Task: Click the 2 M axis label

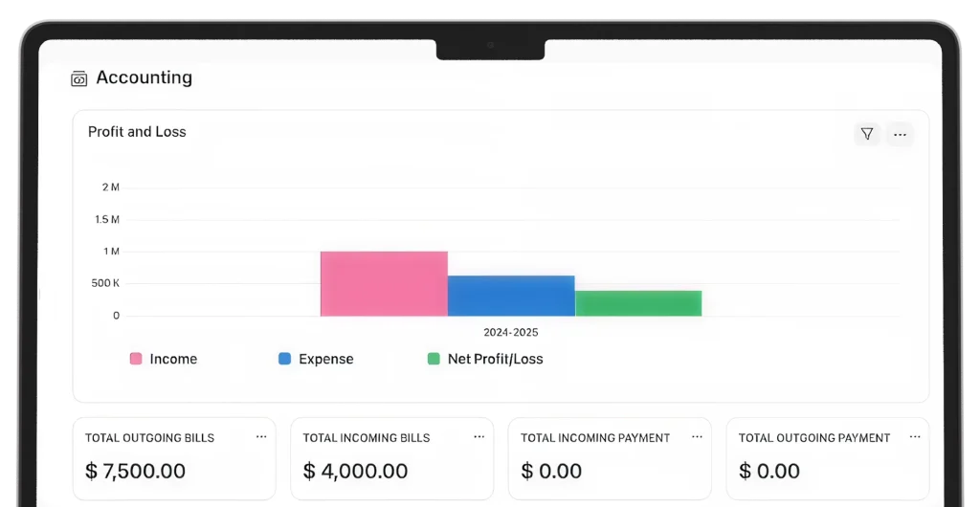Action: (x=111, y=187)
